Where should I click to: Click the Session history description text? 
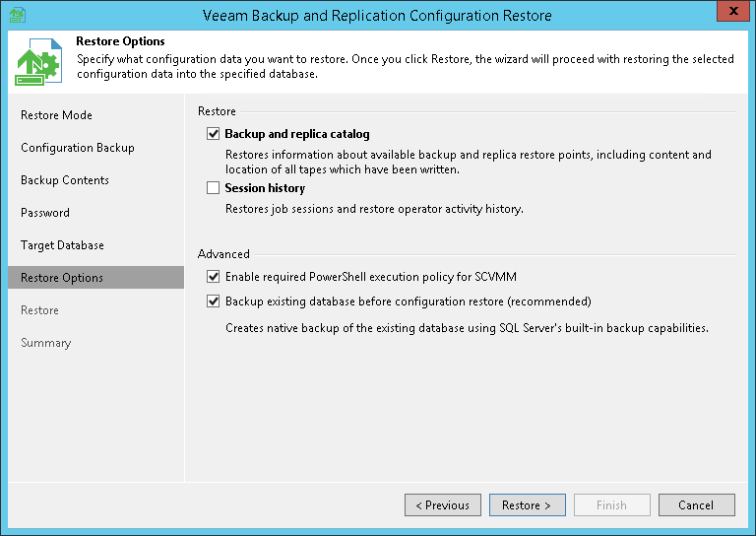(374, 209)
